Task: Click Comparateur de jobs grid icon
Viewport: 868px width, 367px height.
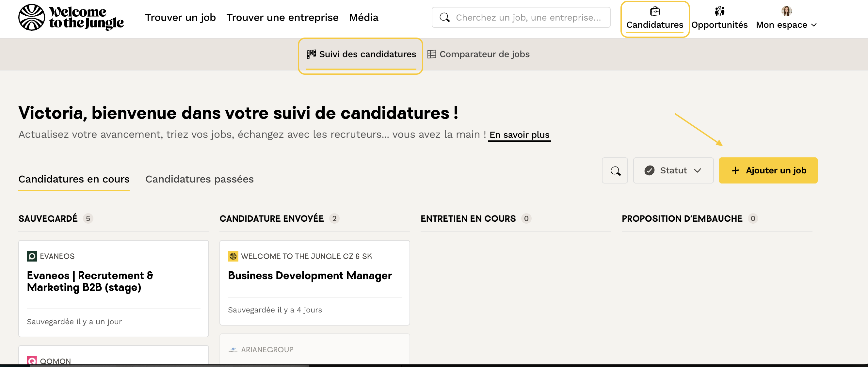Action: pyautogui.click(x=431, y=54)
